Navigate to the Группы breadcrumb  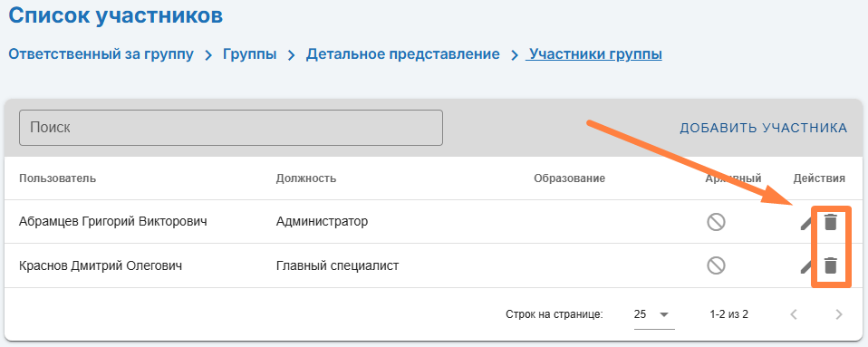pos(250,54)
